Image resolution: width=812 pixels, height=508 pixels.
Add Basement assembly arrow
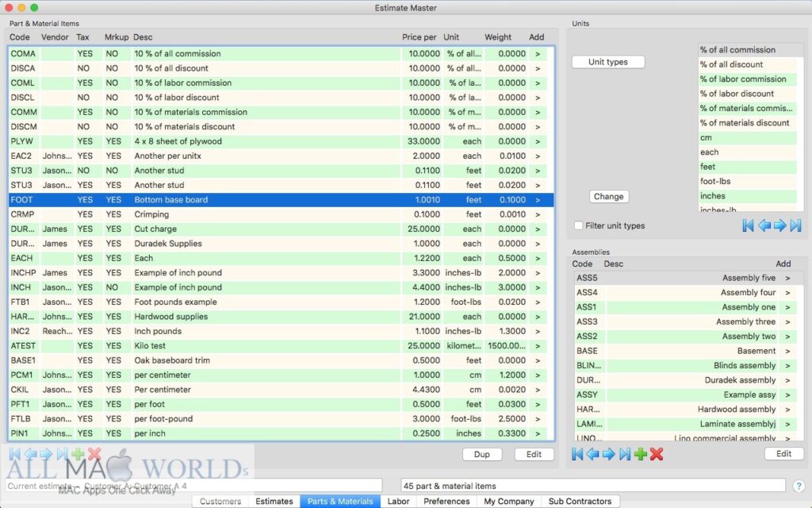click(x=787, y=352)
